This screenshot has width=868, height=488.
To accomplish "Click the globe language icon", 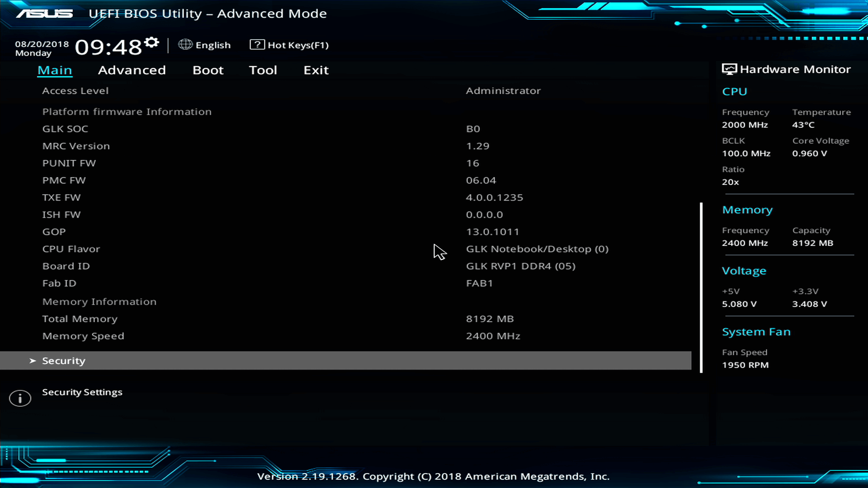I will pyautogui.click(x=185, y=44).
